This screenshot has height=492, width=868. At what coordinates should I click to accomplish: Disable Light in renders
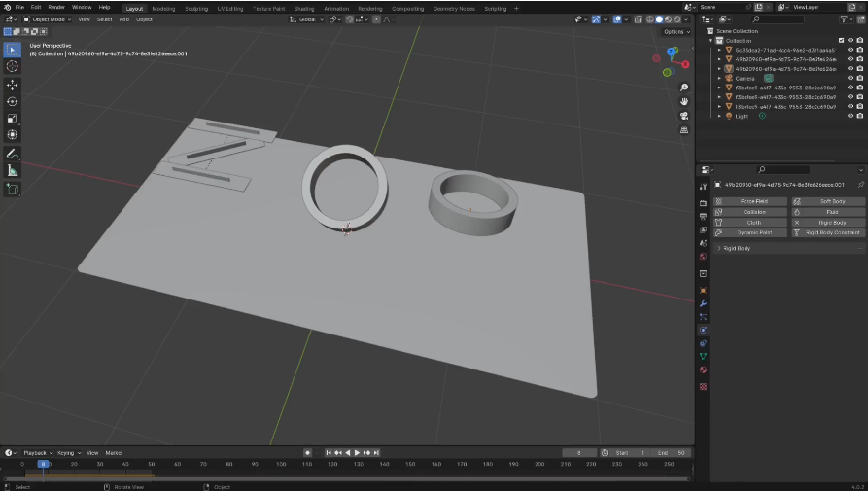tap(859, 116)
